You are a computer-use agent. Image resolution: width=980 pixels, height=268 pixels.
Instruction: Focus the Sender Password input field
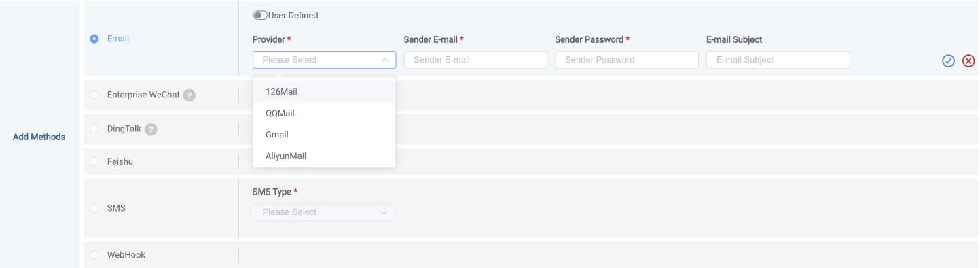coord(627,60)
